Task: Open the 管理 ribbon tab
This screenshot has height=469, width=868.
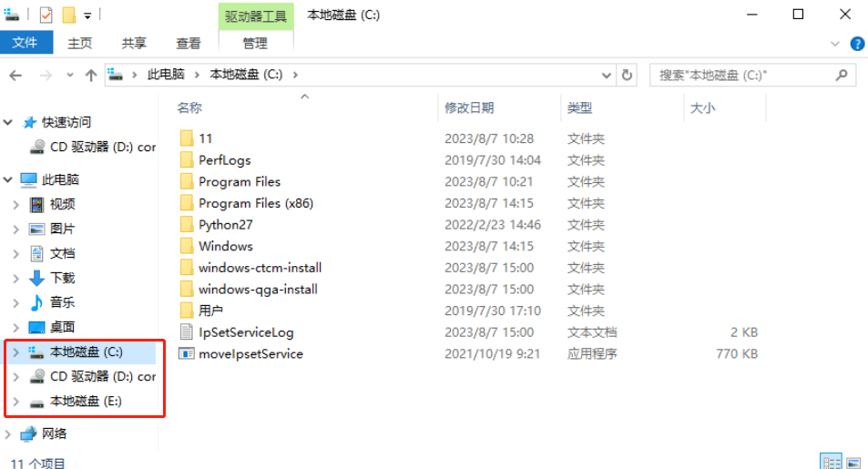Action: (x=255, y=43)
